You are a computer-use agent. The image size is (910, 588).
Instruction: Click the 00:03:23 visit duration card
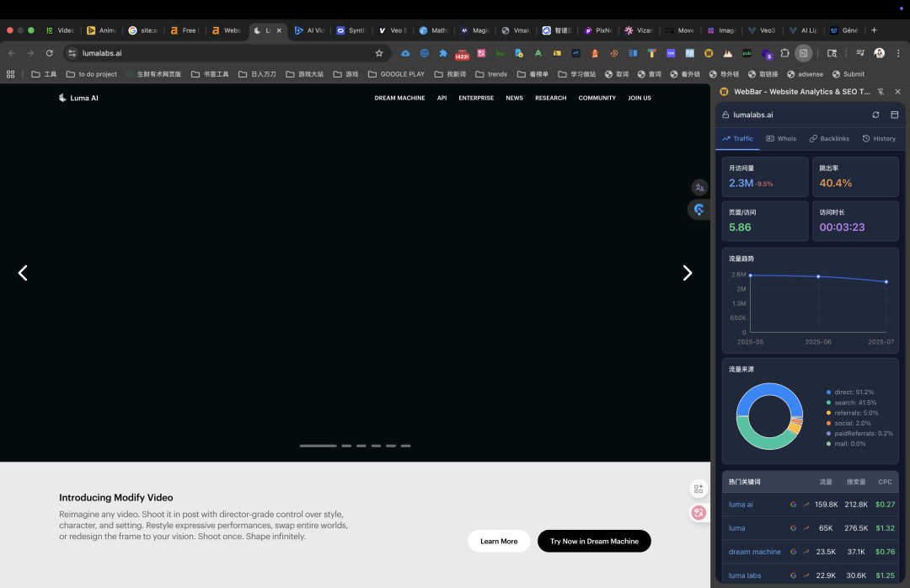855,222
